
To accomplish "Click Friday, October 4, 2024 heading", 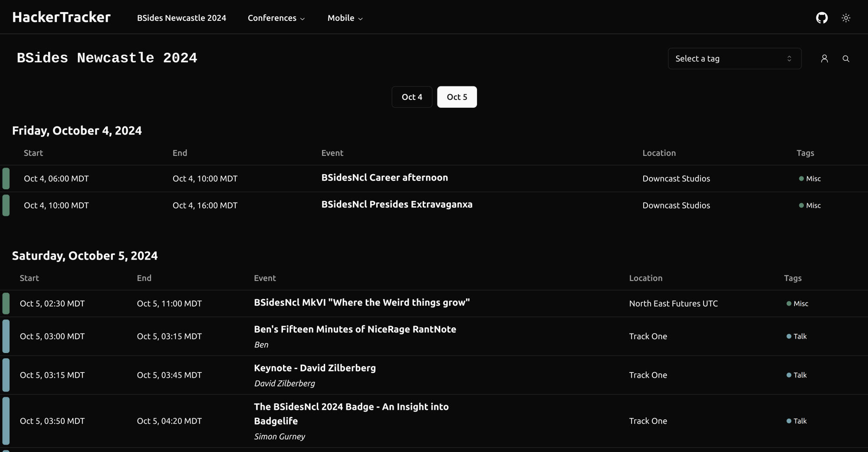I will pos(77,131).
